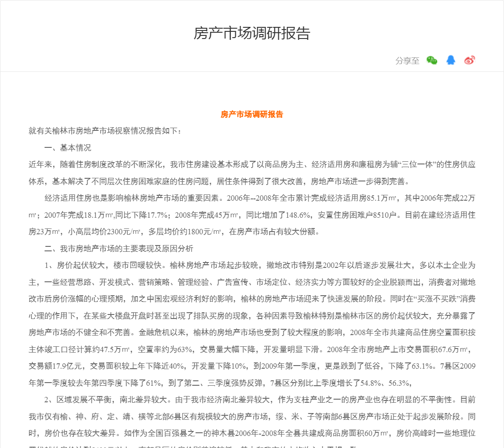
Task: Share the report to WeChat
Action: click(x=431, y=60)
